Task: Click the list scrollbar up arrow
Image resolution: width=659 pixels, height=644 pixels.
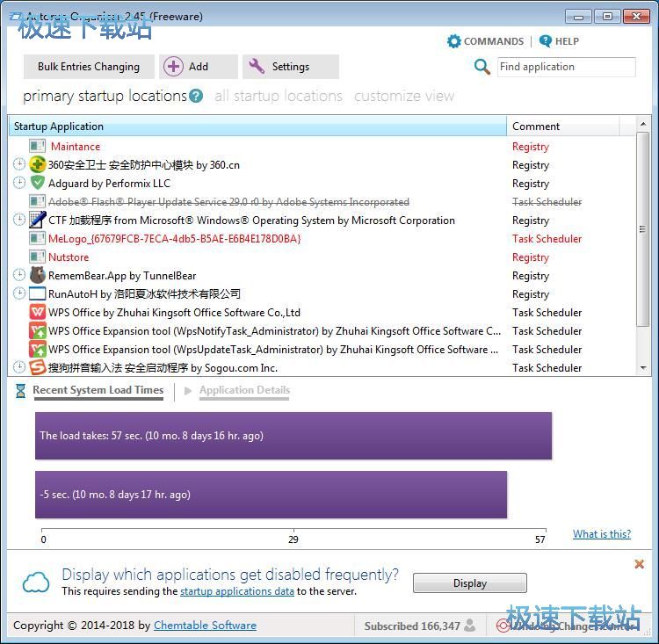Action: [642, 124]
